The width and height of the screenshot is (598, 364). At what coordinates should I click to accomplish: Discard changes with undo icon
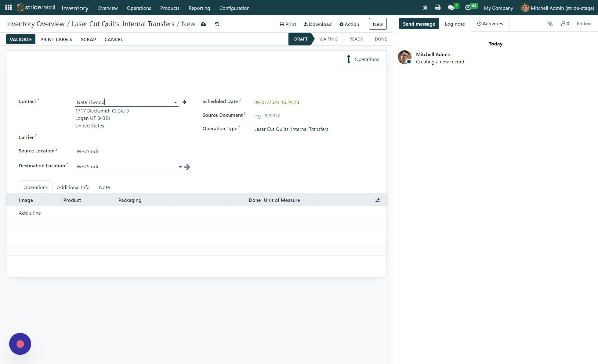217,24
